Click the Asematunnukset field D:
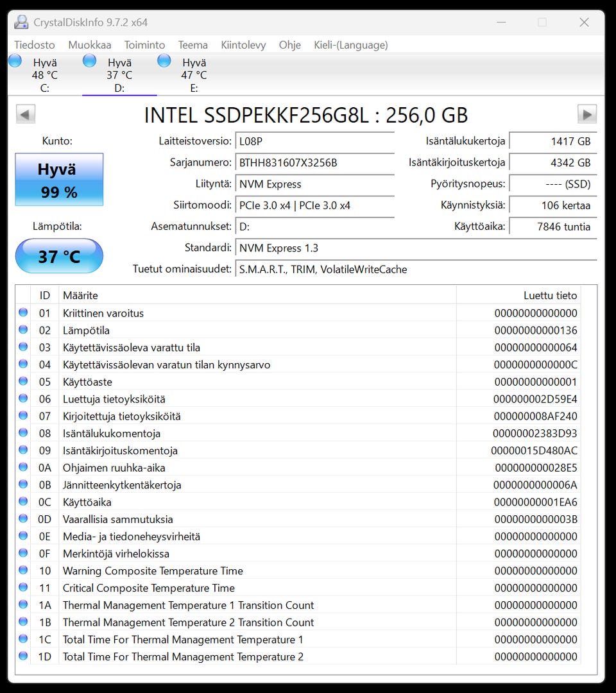Image resolution: width=616 pixels, height=693 pixels. 314,227
